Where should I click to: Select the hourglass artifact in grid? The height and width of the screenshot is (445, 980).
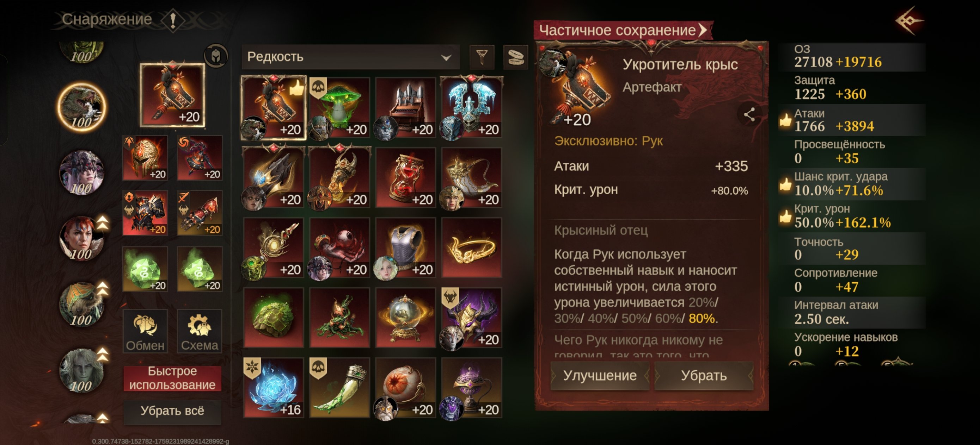pos(405,177)
